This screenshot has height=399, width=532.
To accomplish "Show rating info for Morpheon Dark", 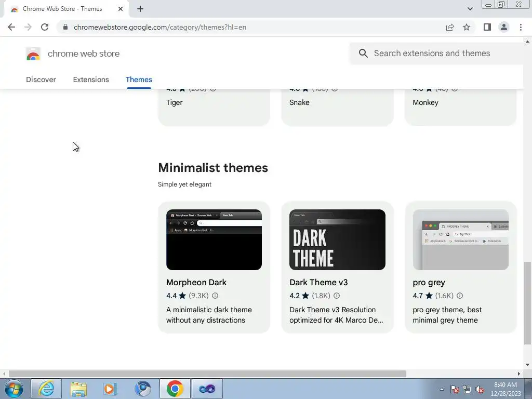I will click(215, 296).
